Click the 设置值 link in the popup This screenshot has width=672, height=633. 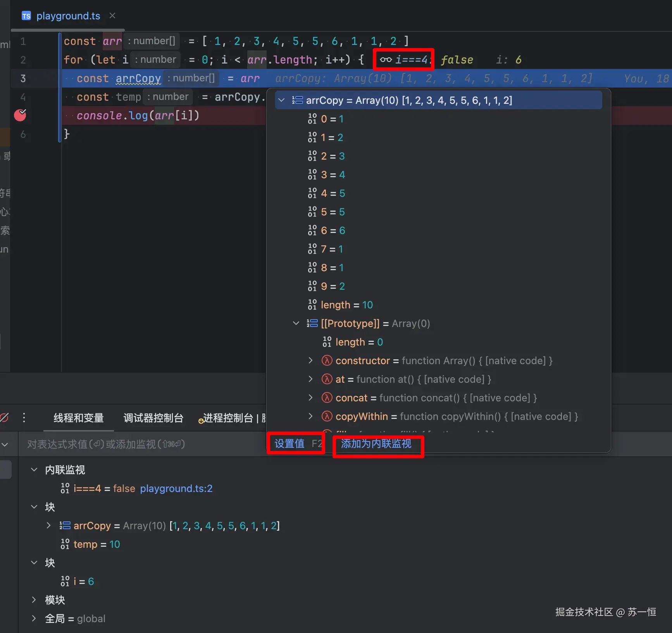[289, 444]
